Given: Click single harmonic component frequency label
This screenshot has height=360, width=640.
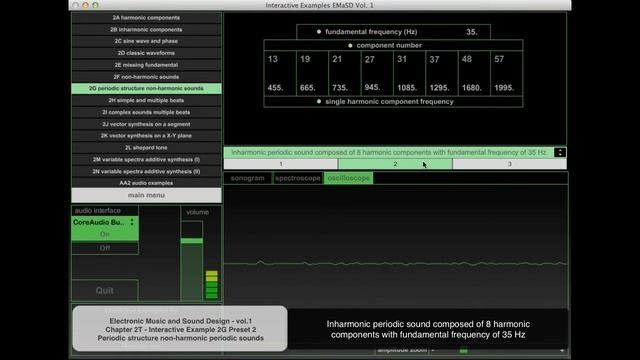Looking at the screenshot, I should (x=389, y=102).
